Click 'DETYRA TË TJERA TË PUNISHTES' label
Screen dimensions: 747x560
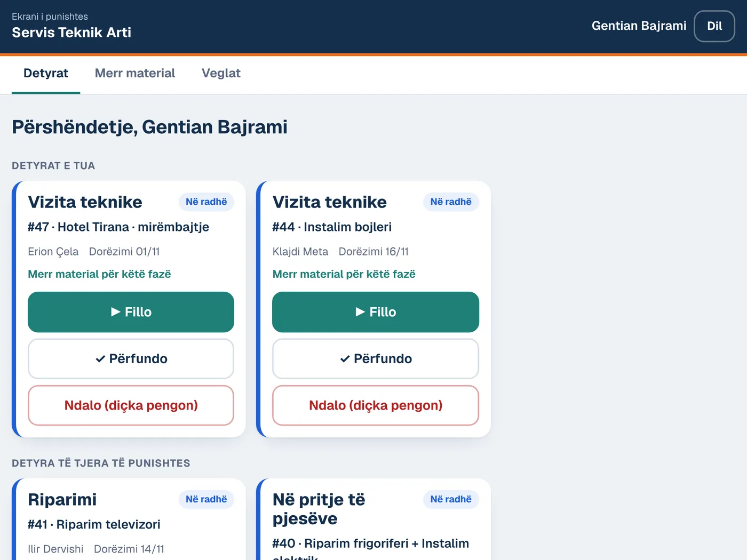[101, 463]
